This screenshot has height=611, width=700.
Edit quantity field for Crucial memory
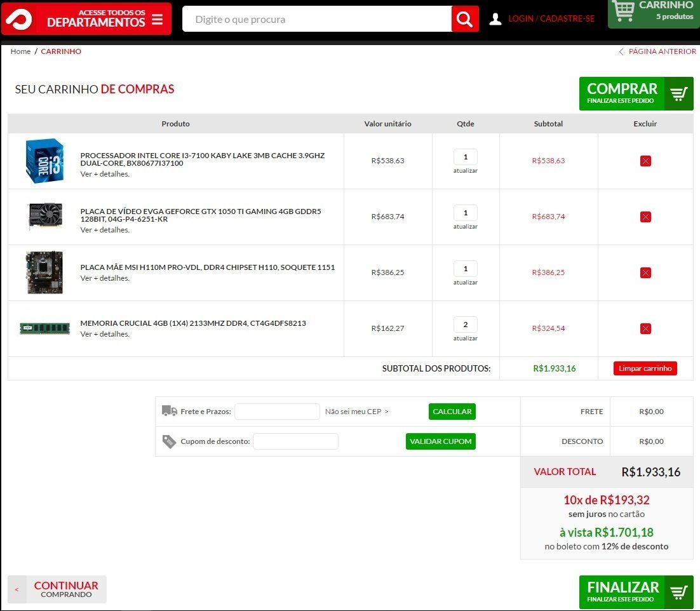pyautogui.click(x=465, y=325)
